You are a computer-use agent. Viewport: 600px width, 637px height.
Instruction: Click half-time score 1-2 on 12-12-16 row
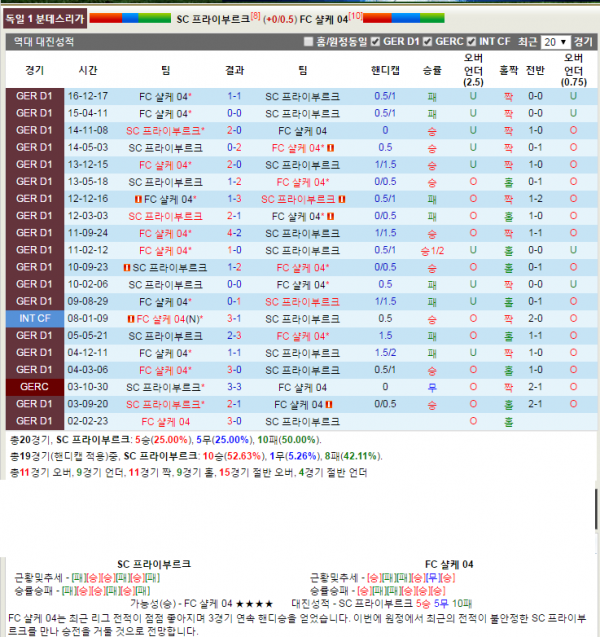[x=535, y=199]
